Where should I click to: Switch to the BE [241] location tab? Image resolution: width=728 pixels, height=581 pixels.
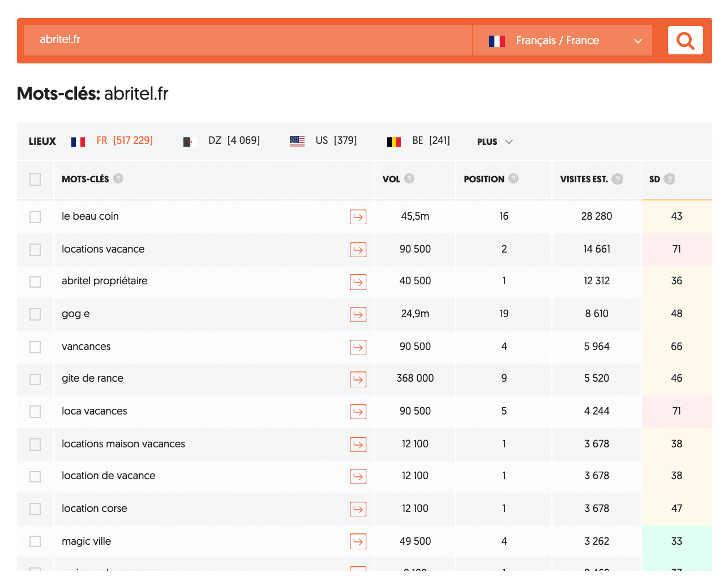point(418,140)
